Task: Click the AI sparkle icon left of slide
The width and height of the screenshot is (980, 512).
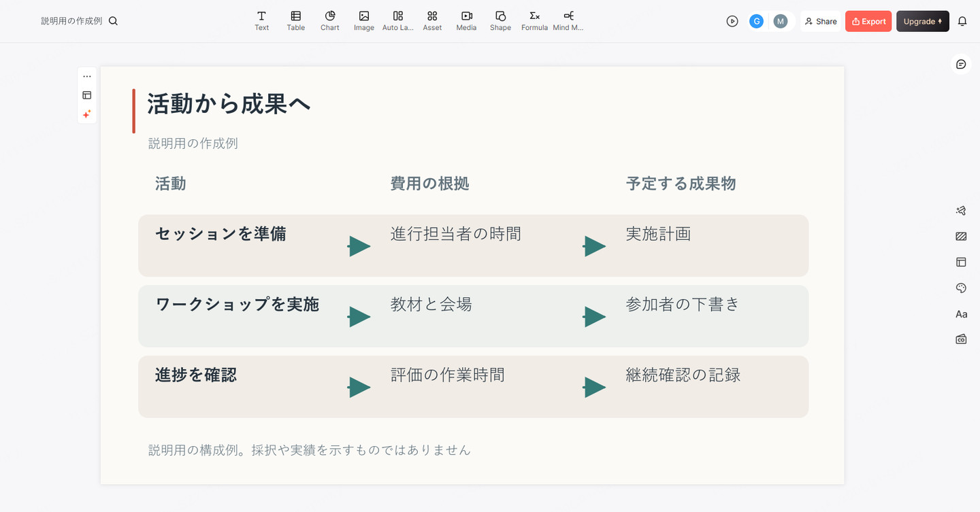Action: 87,114
